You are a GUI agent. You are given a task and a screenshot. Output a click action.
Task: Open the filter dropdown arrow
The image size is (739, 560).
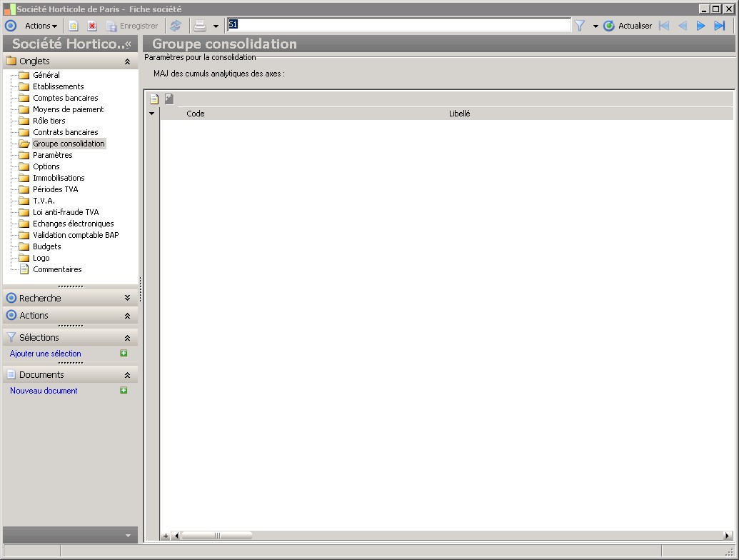[595, 26]
